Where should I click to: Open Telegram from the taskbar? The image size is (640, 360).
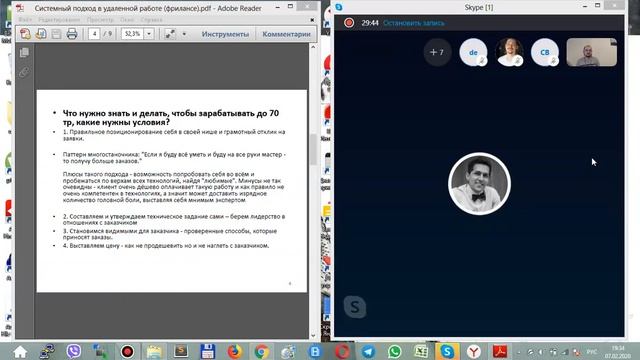coord(368,351)
